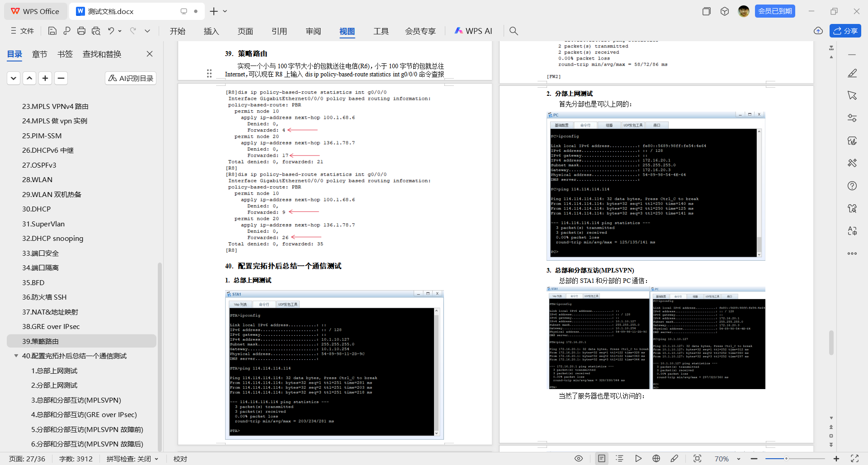The image size is (868, 465).
Task: Click the eye protection mode icon
Action: pyautogui.click(x=579, y=459)
